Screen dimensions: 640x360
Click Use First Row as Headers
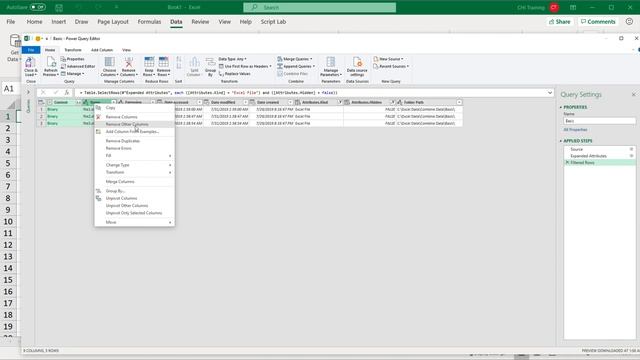(x=245, y=67)
